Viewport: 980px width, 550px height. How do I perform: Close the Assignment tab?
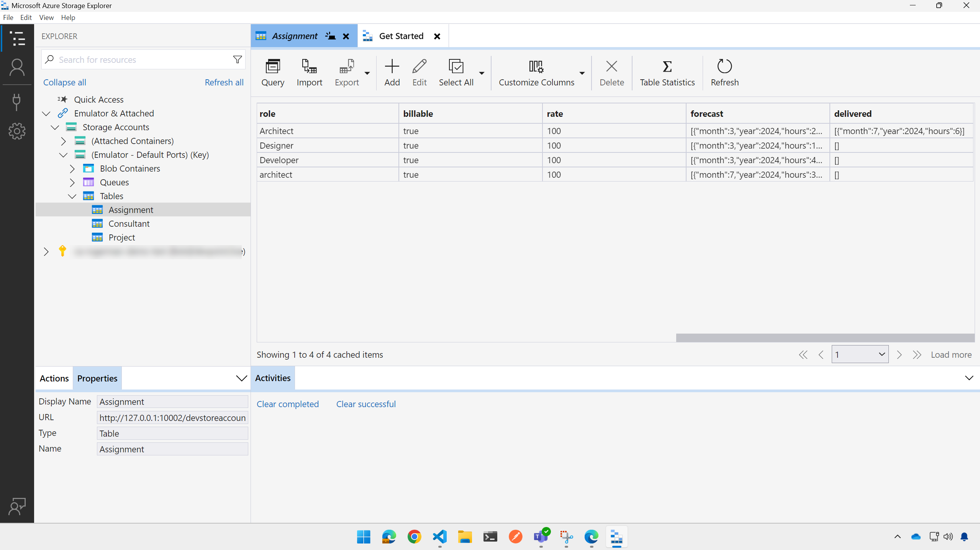point(346,36)
